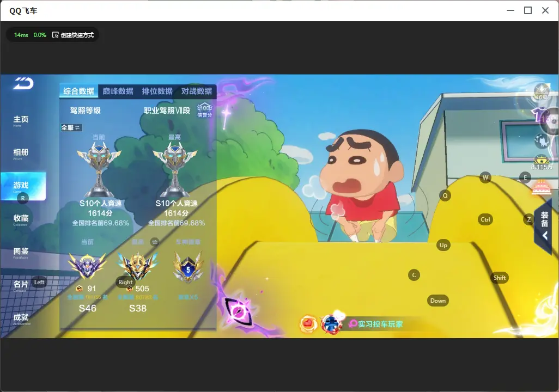The height and width of the screenshot is (392, 559).
Task: Switch to the 综合数据 tab
Action: pos(79,91)
